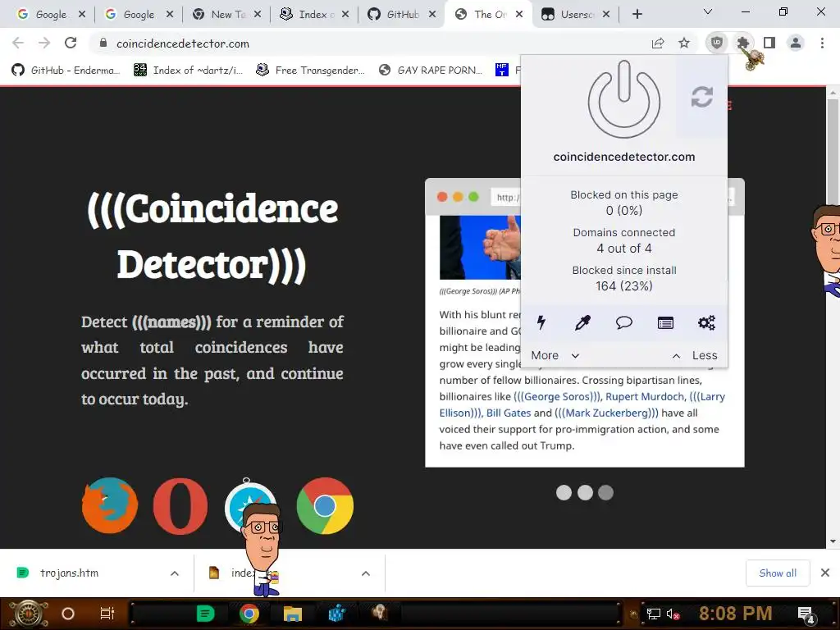Image resolution: width=840 pixels, height=630 pixels.
Task: Open tab search dropdown chevron
Action: 708,11
